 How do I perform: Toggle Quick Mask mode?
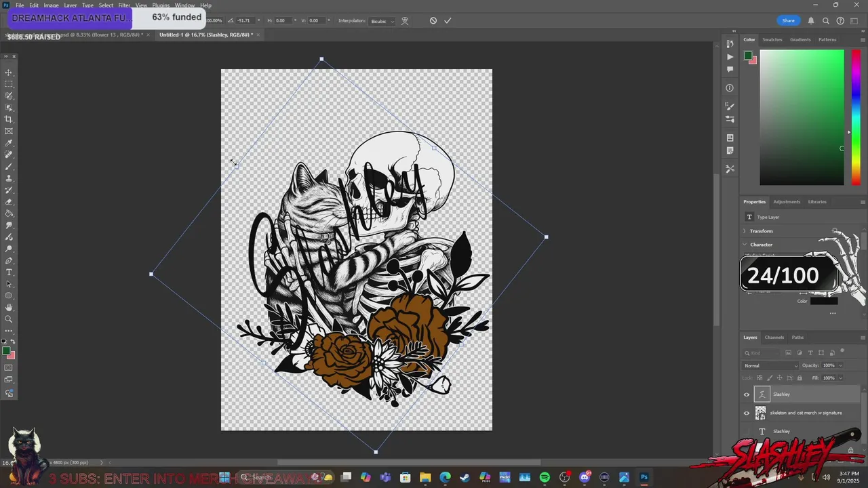pos(9,368)
